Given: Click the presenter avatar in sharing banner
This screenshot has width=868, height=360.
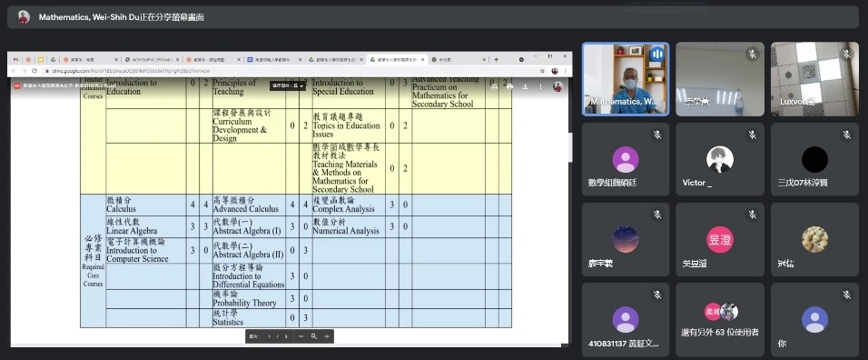Looking at the screenshot, I should (x=24, y=17).
